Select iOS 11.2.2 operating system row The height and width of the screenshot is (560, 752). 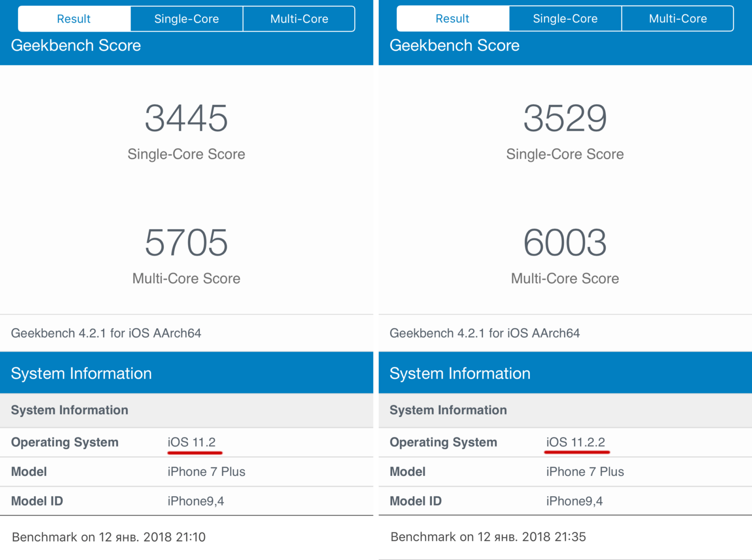click(565, 442)
